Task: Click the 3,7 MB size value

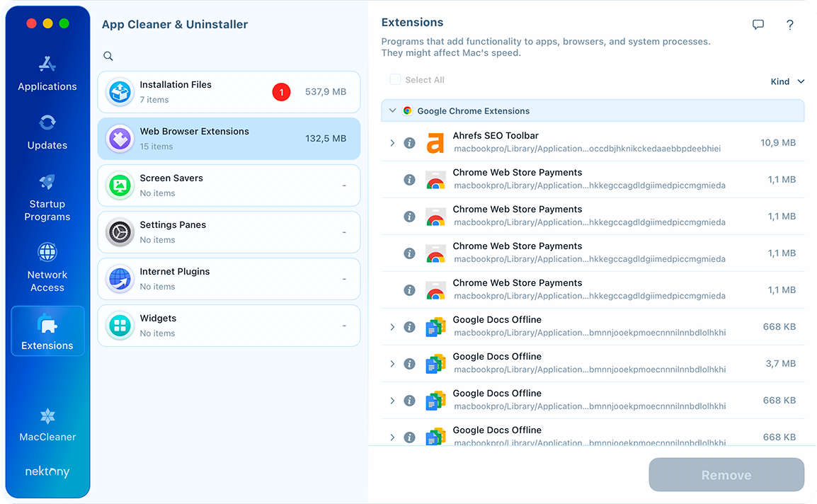Action: 780,364
